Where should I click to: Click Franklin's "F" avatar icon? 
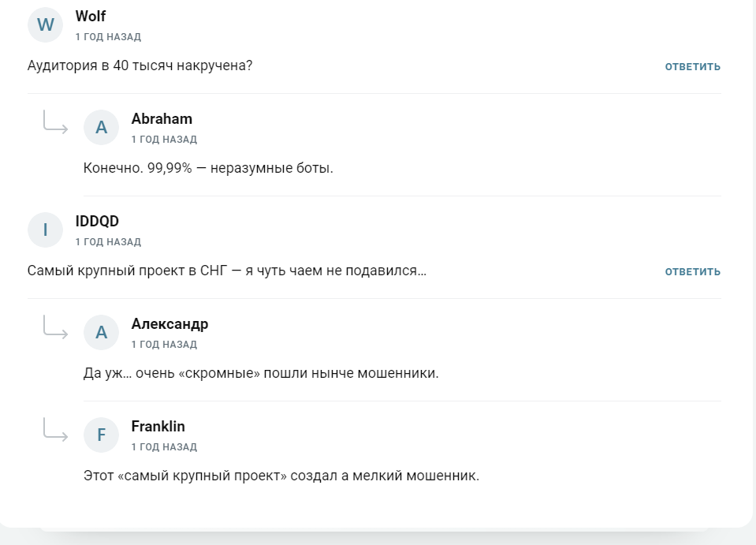pyautogui.click(x=101, y=435)
